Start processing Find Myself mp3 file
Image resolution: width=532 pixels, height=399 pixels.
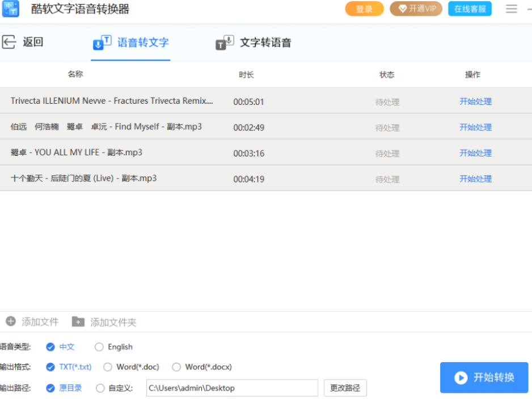coord(475,127)
